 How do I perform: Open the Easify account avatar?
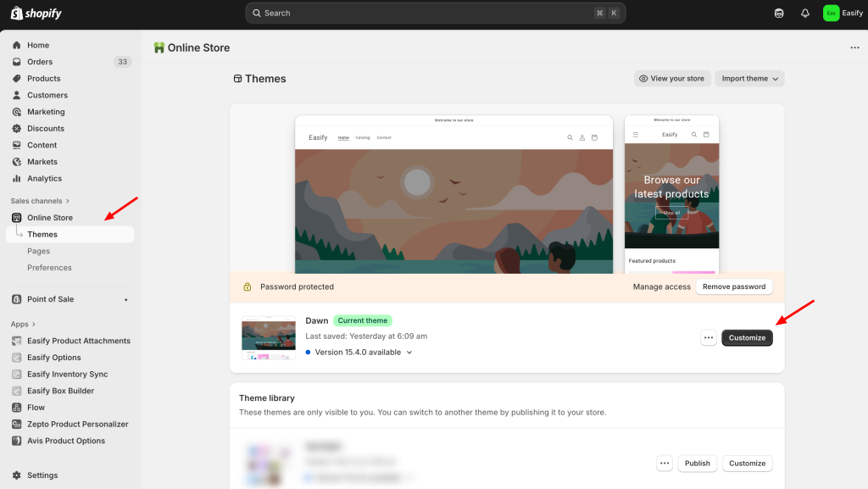(831, 14)
